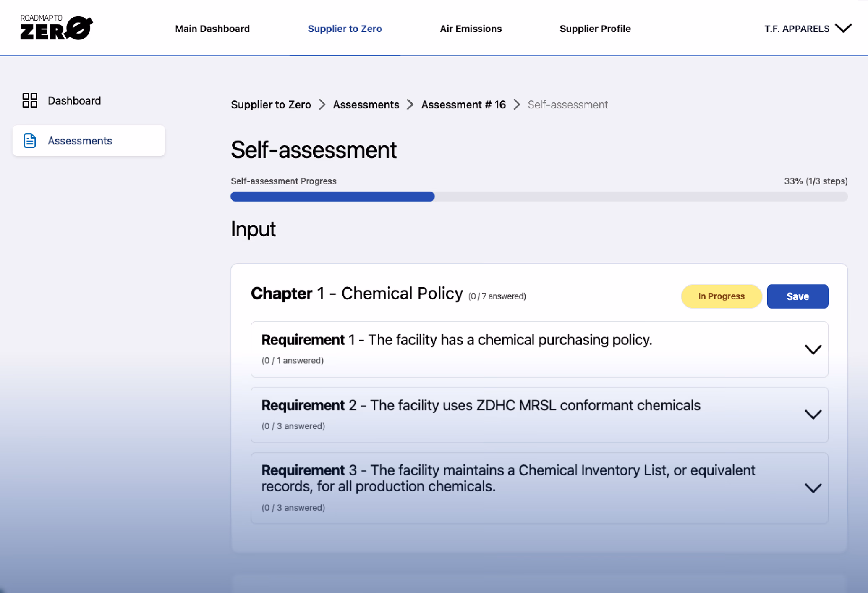The width and height of the screenshot is (868, 593).
Task: Open the T.F. APPARELS account dropdown
Action: pos(808,29)
